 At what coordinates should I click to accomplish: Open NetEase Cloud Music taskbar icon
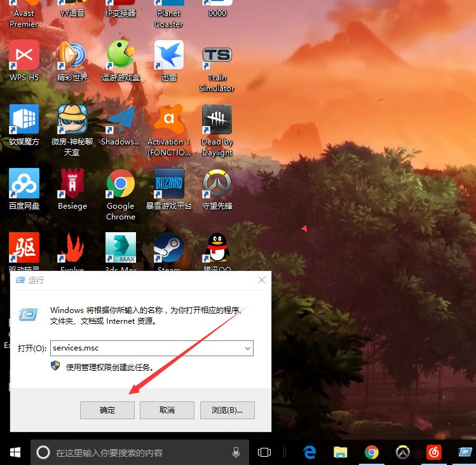[434, 452]
